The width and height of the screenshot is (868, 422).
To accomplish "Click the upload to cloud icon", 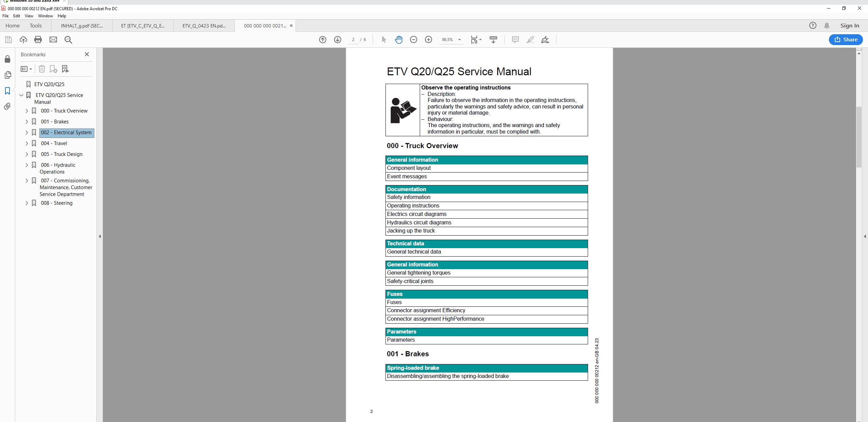I will point(23,40).
